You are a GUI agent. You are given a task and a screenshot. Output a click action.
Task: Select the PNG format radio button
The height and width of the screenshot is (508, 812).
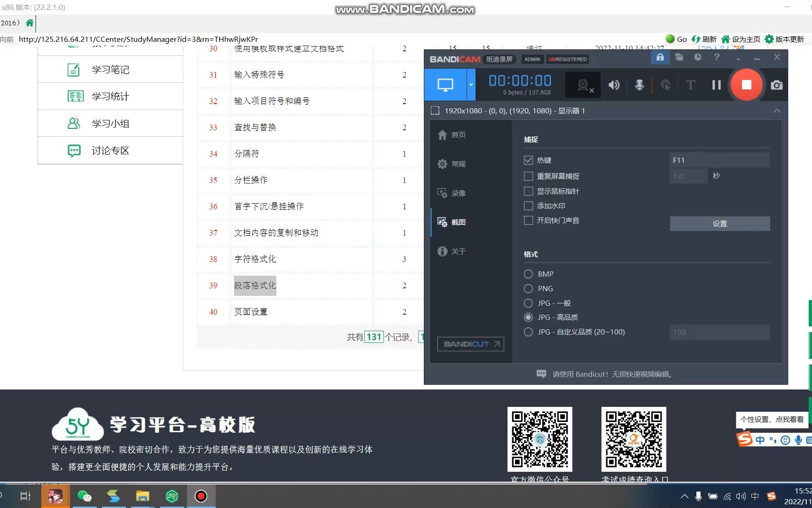pos(528,288)
